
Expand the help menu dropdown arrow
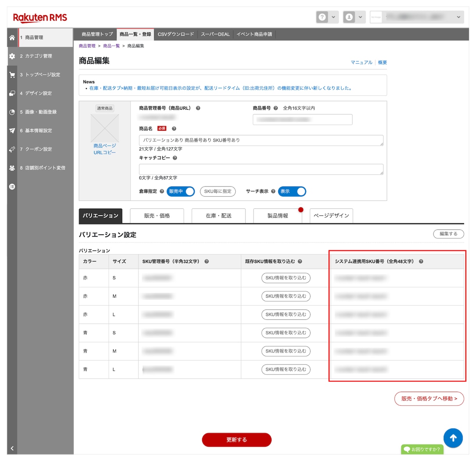click(333, 17)
